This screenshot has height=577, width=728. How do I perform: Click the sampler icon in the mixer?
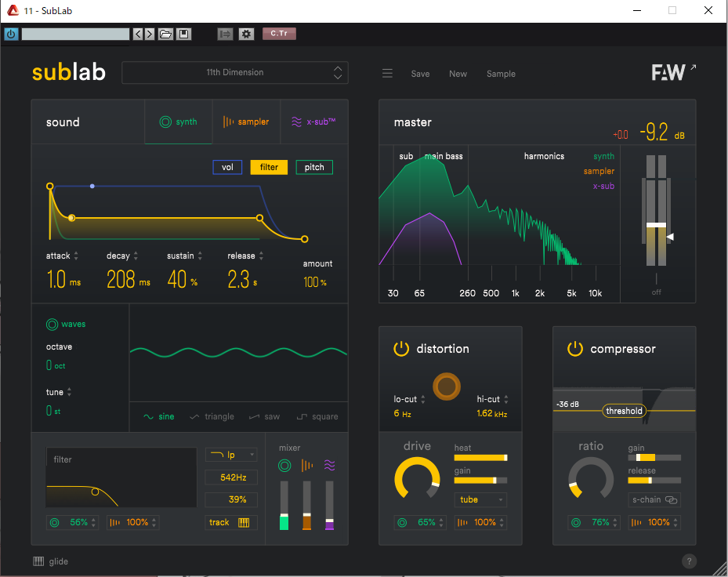[x=307, y=466]
